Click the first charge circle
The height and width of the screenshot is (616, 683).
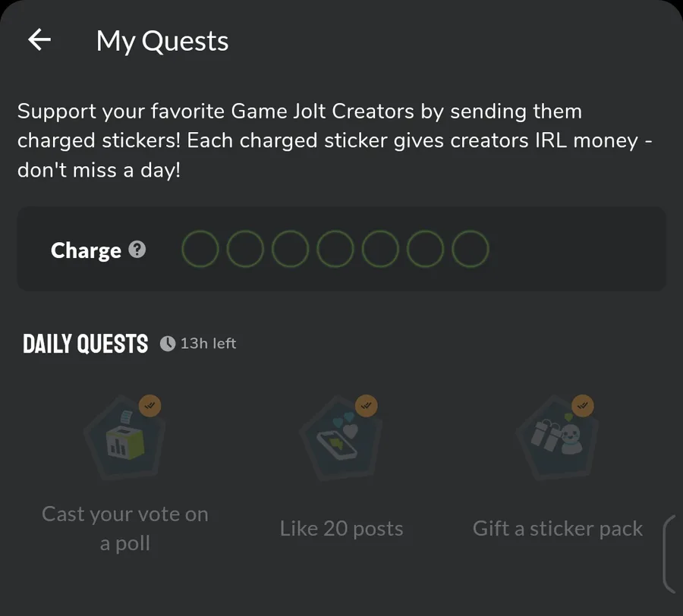coord(200,250)
